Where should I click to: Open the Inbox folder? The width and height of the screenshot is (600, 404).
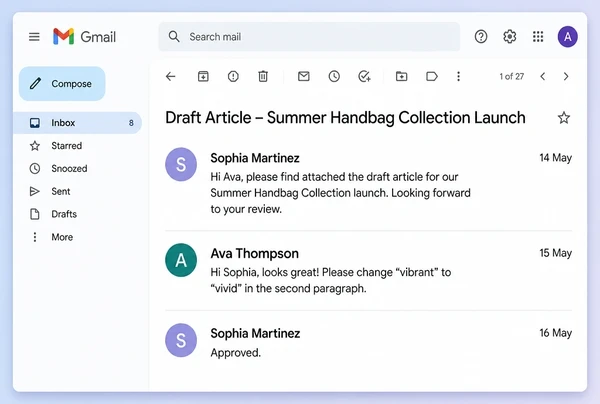(78, 123)
